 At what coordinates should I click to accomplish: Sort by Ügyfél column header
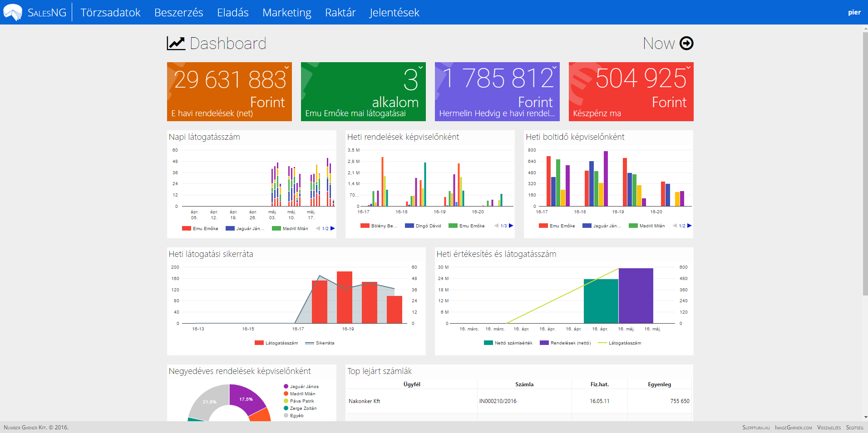412,384
